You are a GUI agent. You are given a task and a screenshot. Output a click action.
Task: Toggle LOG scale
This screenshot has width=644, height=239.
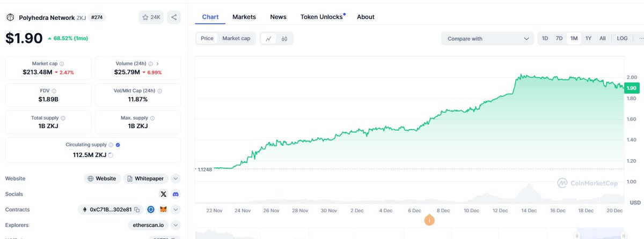click(x=622, y=39)
